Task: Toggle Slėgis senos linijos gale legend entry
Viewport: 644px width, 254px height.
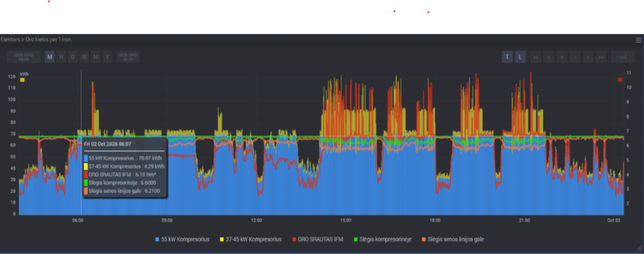Action: pos(453,240)
